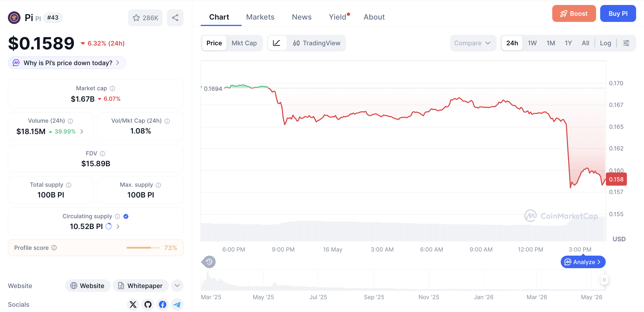Click the Max. supply info icon
644x312 pixels.
point(158,185)
